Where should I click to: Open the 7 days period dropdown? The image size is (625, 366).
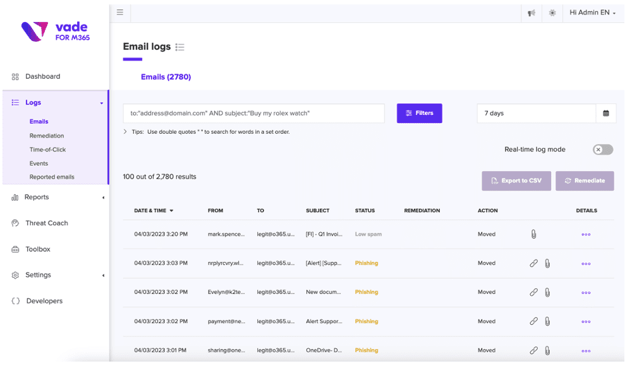tap(537, 113)
